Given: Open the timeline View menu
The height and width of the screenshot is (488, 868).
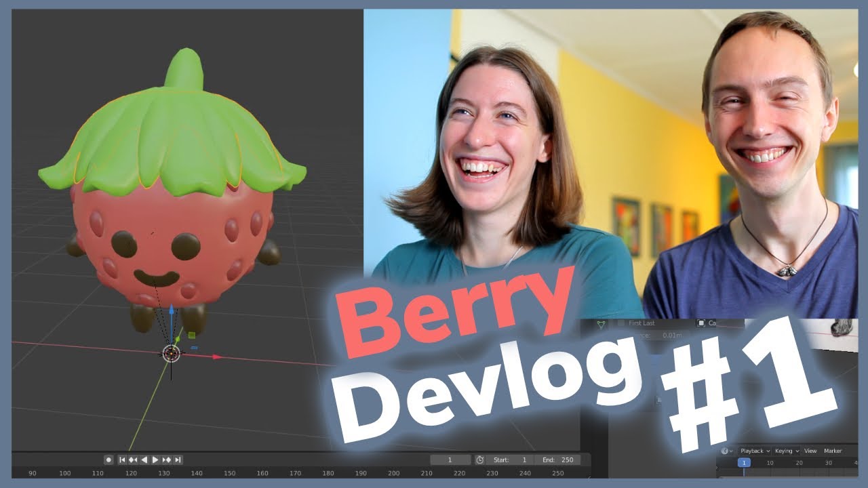Looking at the screenshot, I should [x=810, y=451].
